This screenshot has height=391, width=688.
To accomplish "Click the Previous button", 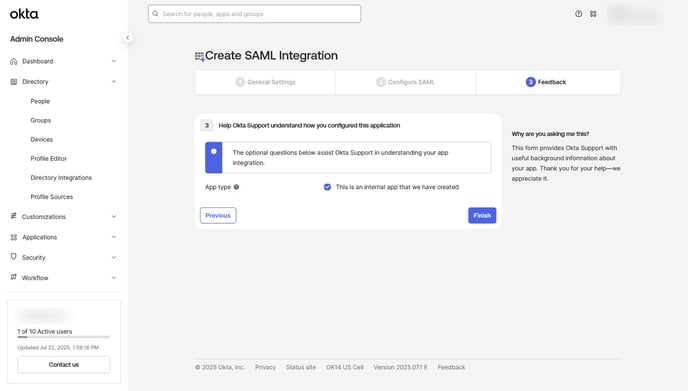I will pos(218,215).
